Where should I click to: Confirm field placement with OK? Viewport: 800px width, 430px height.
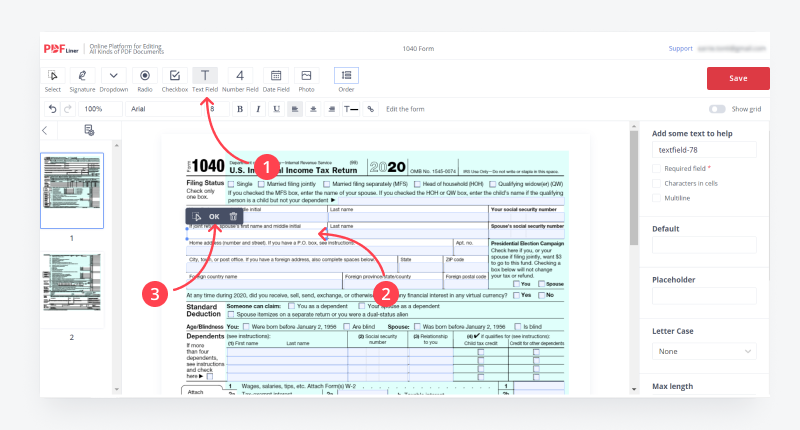[x=214, y=216]
